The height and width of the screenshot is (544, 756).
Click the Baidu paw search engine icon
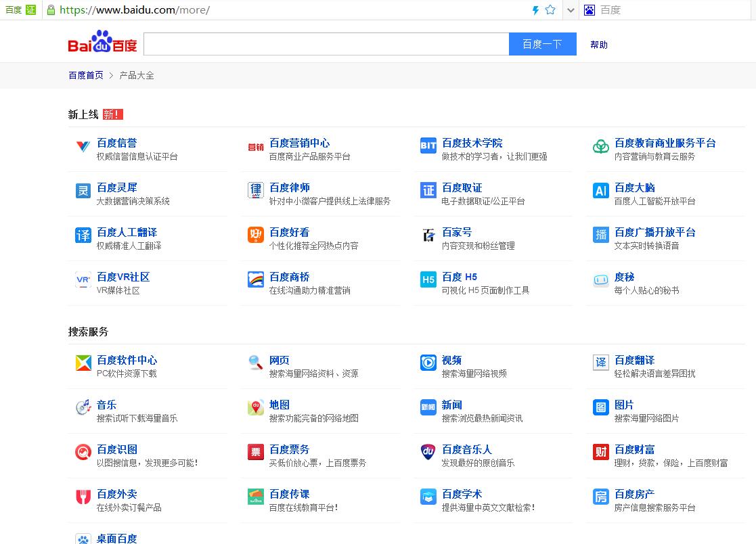pyautogui.click(x=590, y=10)
